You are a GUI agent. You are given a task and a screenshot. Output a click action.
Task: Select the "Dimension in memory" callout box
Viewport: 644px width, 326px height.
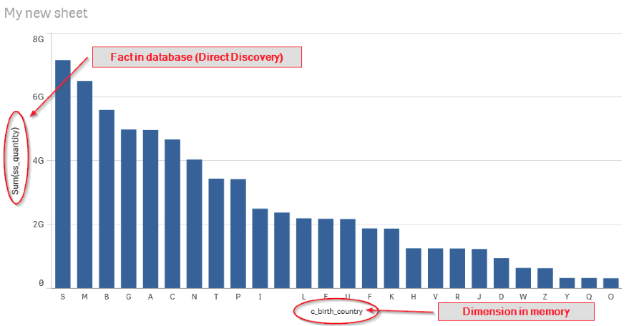coord(515,312)
